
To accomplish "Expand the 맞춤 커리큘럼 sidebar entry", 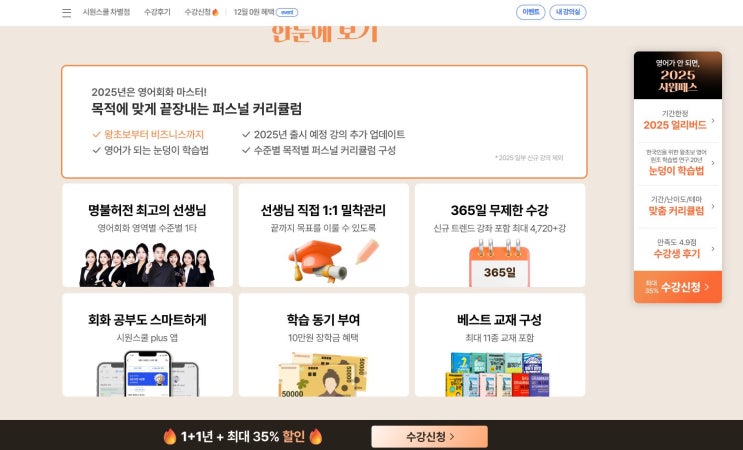I will (x=678, y=206).
